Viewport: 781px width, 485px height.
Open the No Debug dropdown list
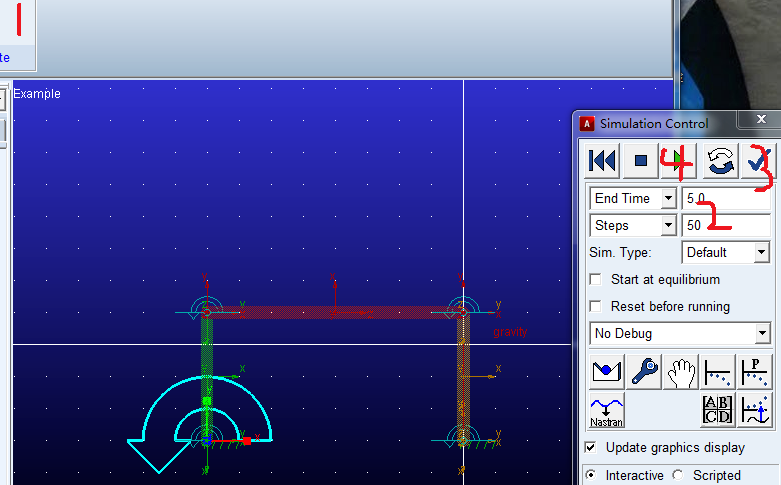point(762,333)
